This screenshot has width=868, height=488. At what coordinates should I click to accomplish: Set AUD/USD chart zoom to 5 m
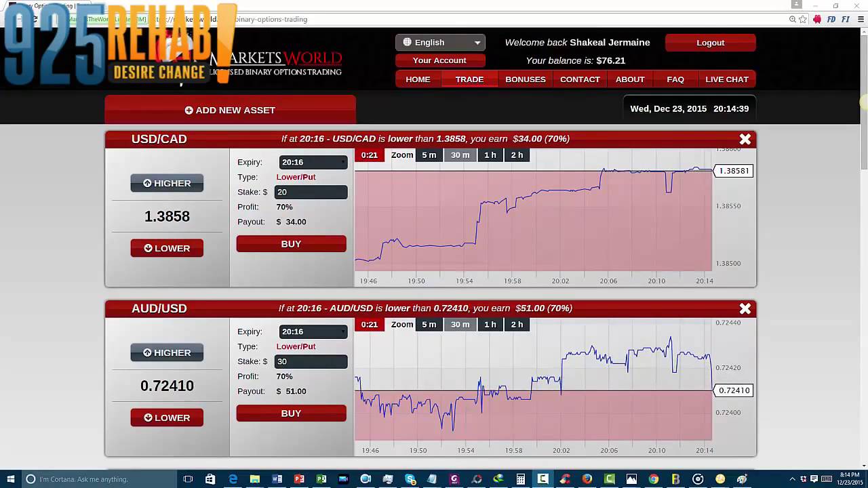(429, 325)
